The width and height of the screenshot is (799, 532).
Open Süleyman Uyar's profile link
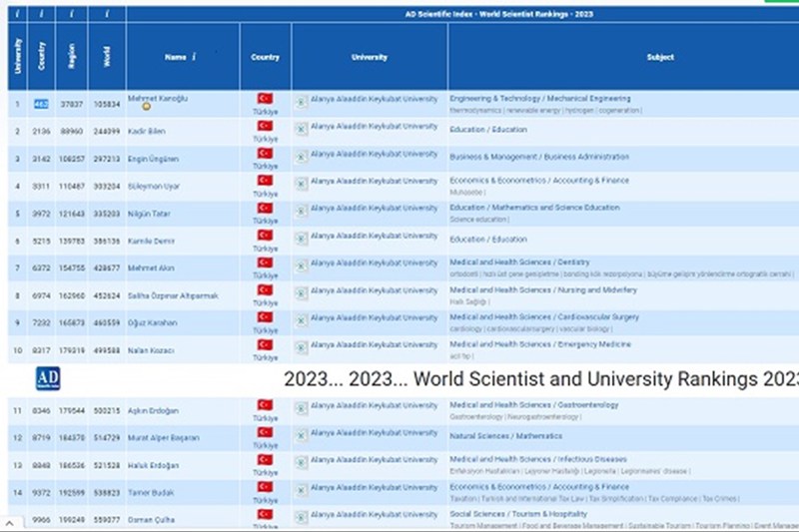[x=153, y=187]
